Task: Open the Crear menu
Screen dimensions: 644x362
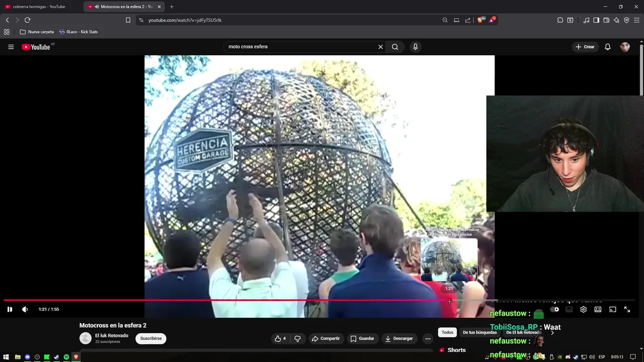Action: 585,47
